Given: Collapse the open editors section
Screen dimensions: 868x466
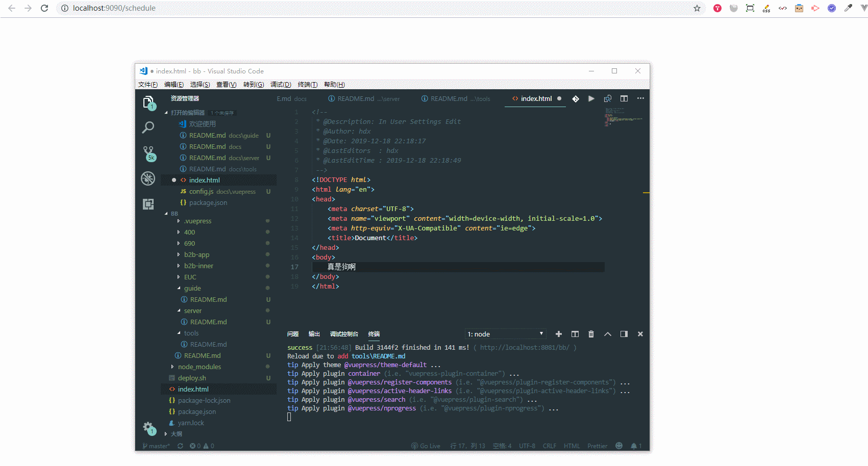Looking at the screenshot, I should [x=166, y=113].
